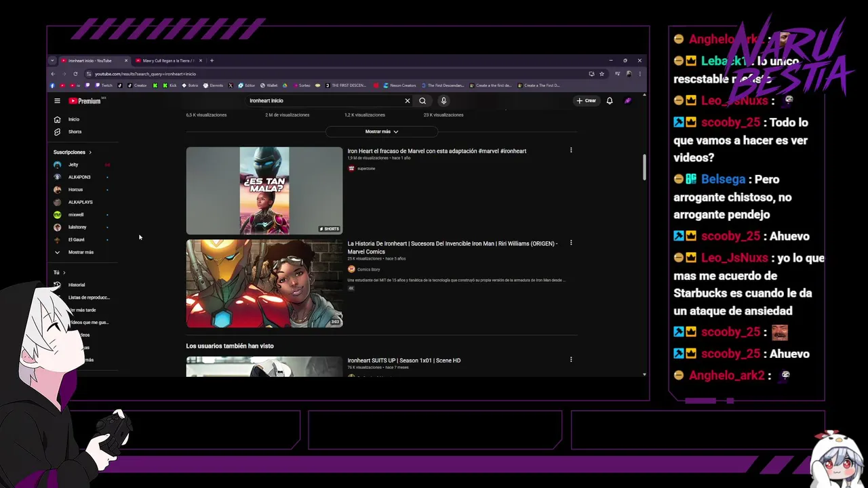Screen dimensions: 868x488
Task: Open 'La Historia De Ironheart' video title
Action: [452, 247]
